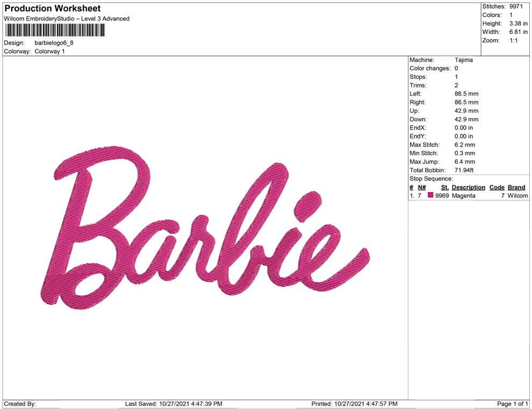532x409 pixels.
Task: Select Total Bobbin value '71.94ft'
Action: click(x=464, y=170)
